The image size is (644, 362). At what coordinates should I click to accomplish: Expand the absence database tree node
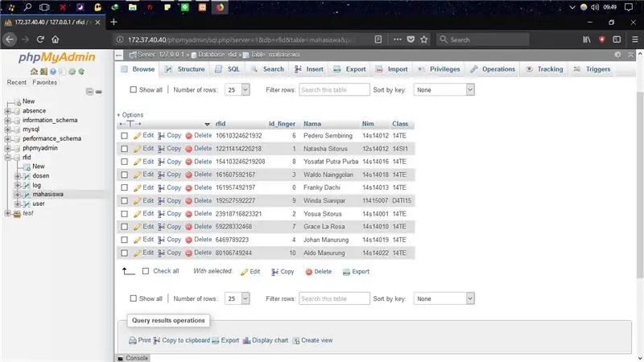(8, 111)
